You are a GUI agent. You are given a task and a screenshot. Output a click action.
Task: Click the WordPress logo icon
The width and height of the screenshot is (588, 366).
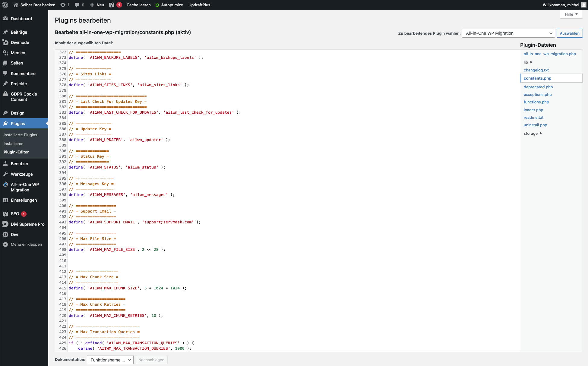click(x=5, y=5)
